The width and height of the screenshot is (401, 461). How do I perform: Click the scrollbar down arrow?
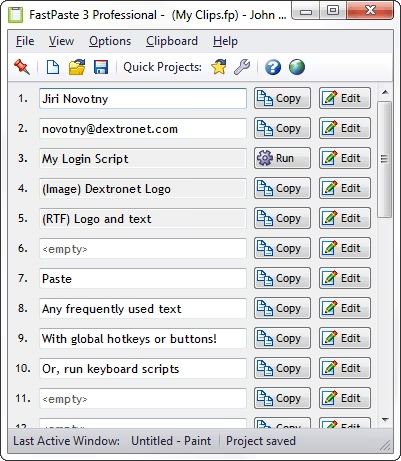click(385, 420)
